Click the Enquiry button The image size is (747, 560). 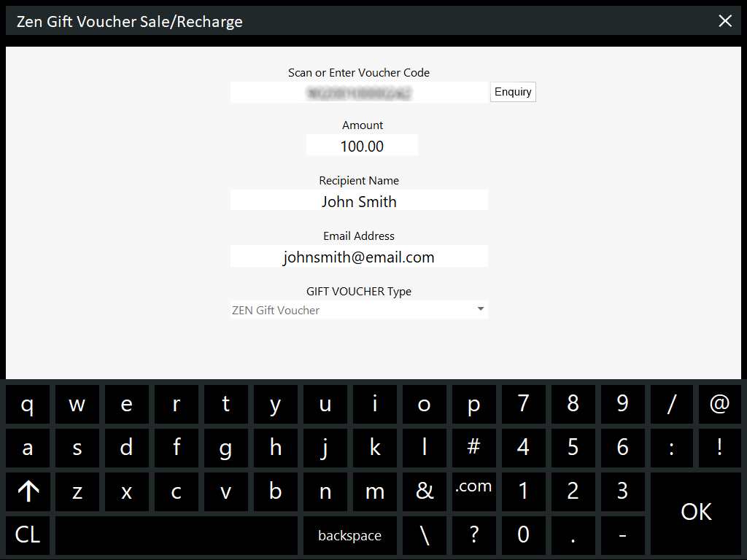pyautogui.click(x=513, y=92)
